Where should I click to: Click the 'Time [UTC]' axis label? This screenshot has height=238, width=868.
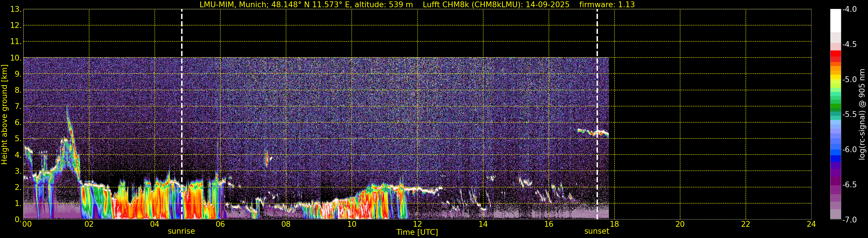417,232
